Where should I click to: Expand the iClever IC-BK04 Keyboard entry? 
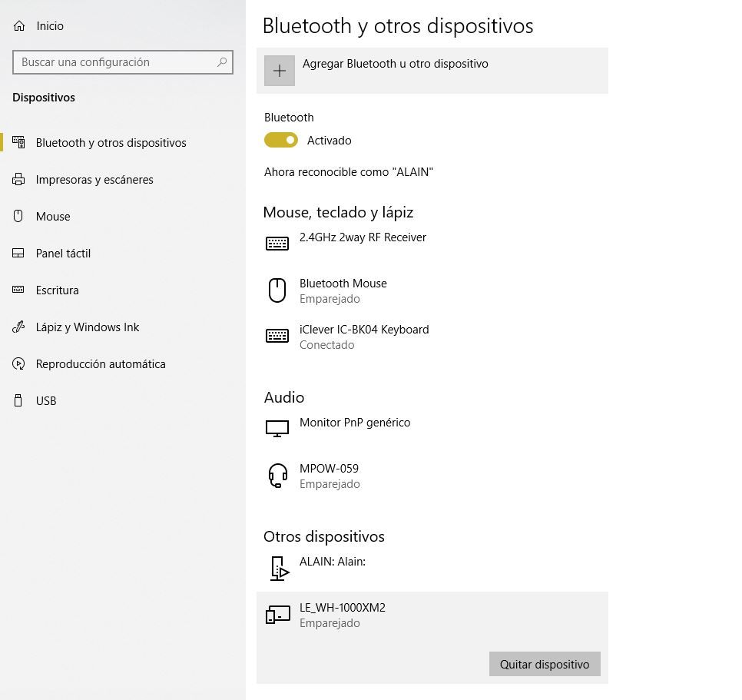[x=364, y=336]
